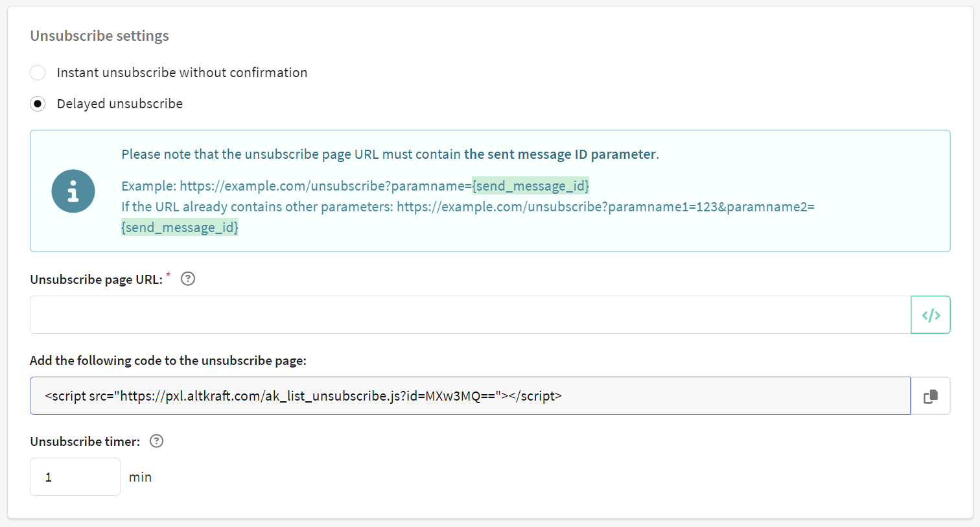Open the insert variable code button

pos(931,315)
